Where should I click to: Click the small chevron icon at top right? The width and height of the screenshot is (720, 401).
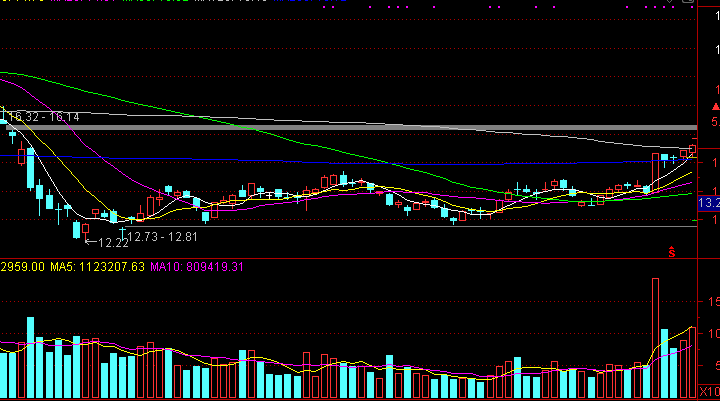670,1
